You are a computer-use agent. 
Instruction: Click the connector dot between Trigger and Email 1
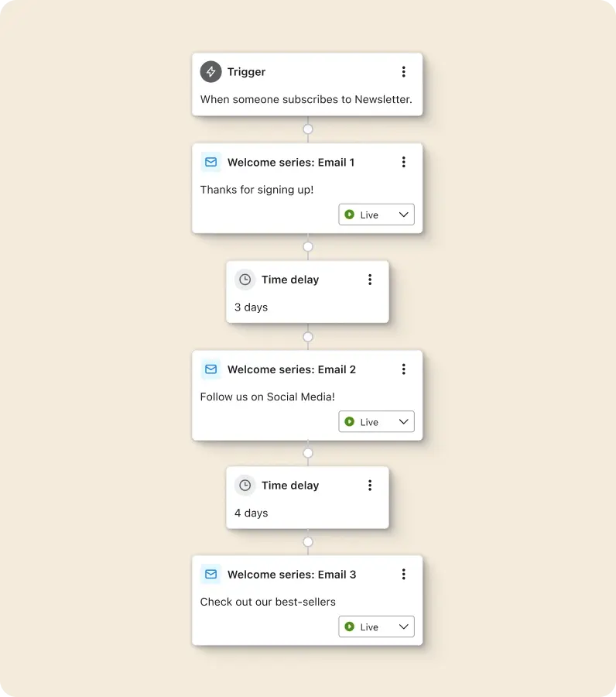pos(307,129)
